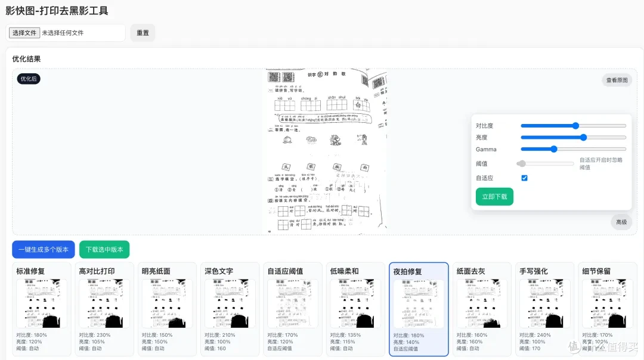Select the 标准修复 preset thumbnail
Viewport: 644px width, 360px height.
click(42, 303)
